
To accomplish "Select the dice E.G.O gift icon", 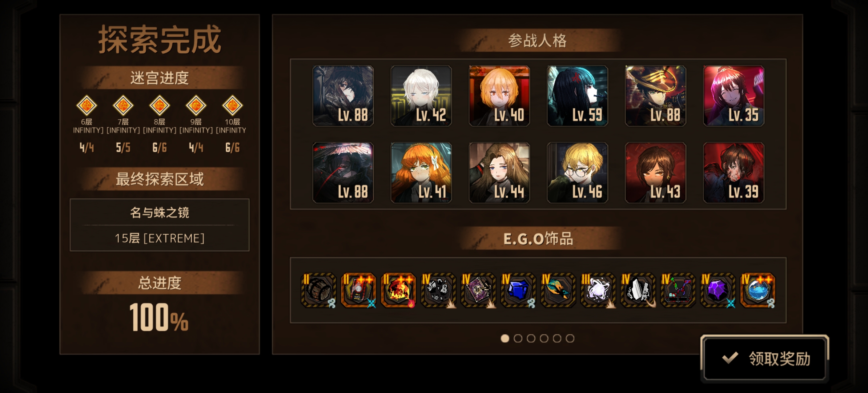I will 438,290.
